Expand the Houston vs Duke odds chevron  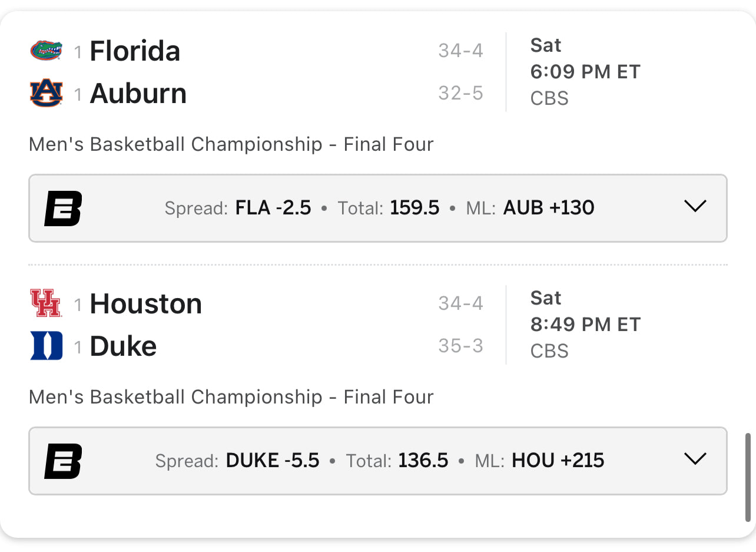(x=695, y=459)
